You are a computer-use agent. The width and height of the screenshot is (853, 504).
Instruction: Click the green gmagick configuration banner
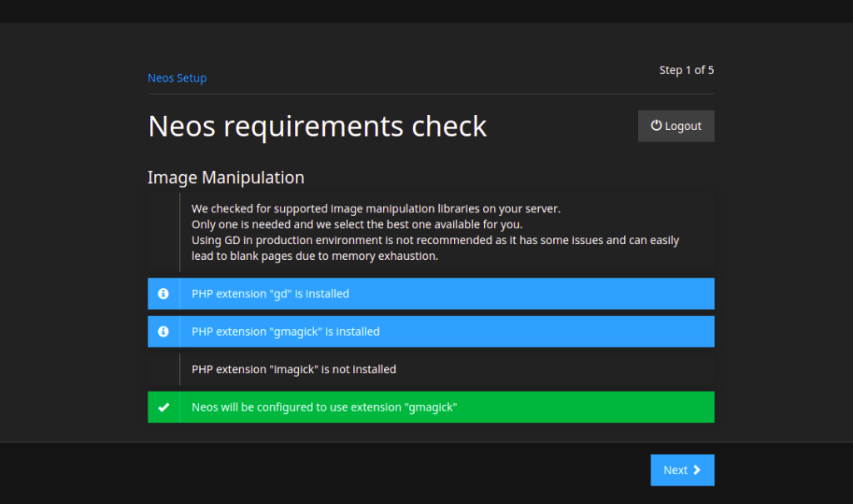(431, 407)
